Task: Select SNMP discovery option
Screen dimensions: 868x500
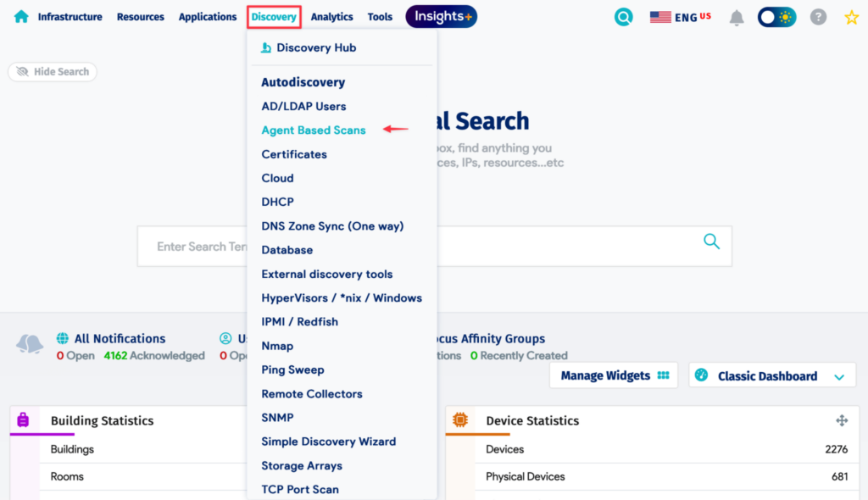Action: pyautogui.click(x=277, y=418)
